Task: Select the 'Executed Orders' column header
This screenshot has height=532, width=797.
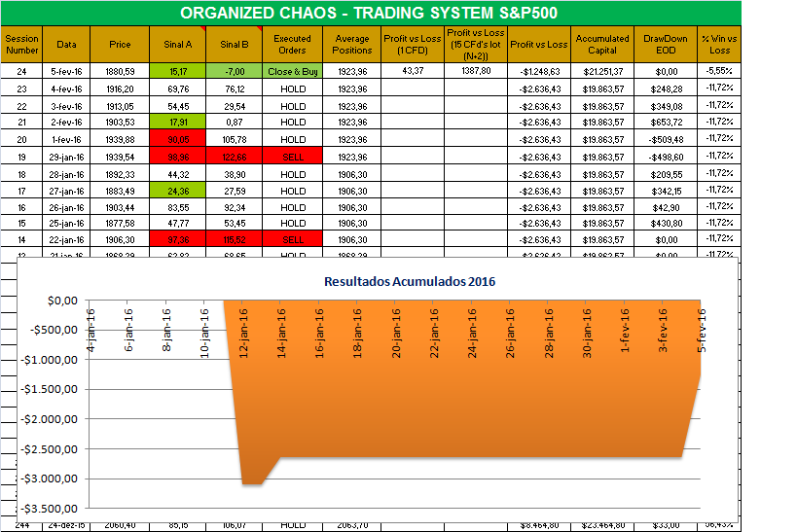Action: (292, 44)
